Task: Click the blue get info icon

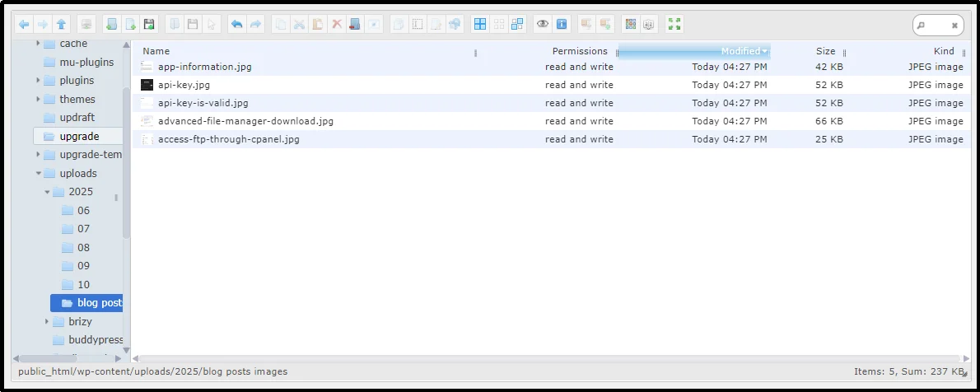Action: point(562,25)
